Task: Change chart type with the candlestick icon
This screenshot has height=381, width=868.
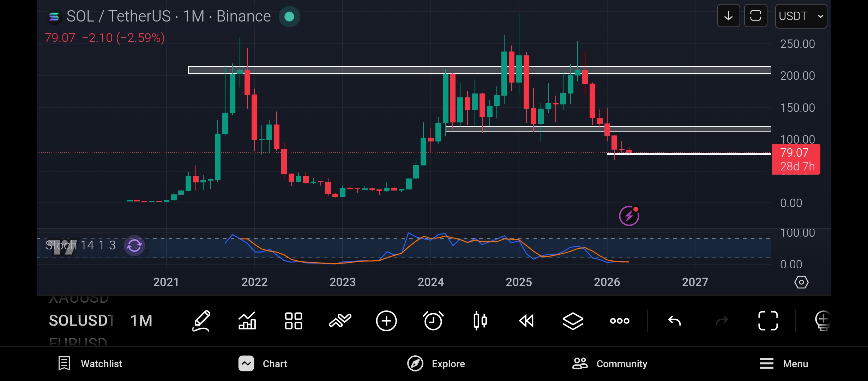Action: click(480, 321)
